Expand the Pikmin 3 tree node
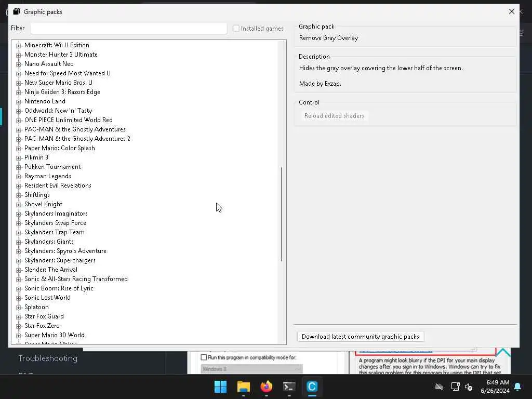 (x=18, y=158)
